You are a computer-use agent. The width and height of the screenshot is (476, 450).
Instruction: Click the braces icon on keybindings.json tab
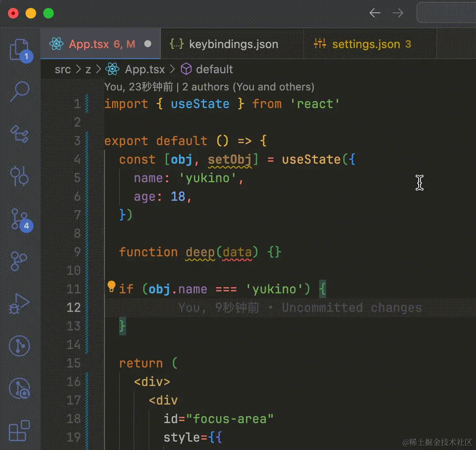click(x=177, y=44)
